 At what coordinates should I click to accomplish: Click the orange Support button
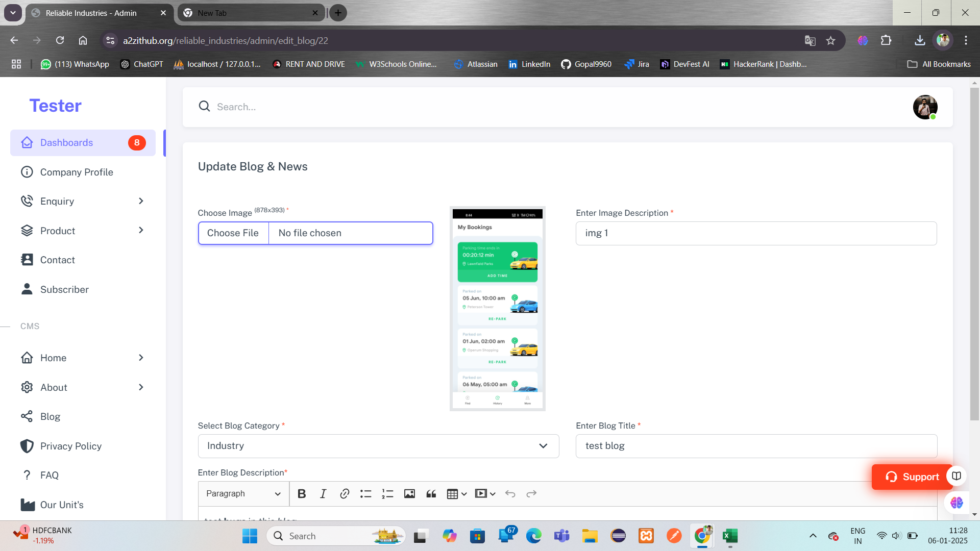[x=912, y=477]
